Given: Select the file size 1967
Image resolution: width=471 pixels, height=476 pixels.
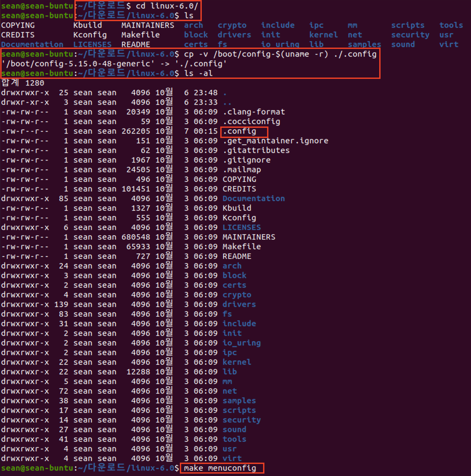Looking at the screenshot, I should [140, 160].
